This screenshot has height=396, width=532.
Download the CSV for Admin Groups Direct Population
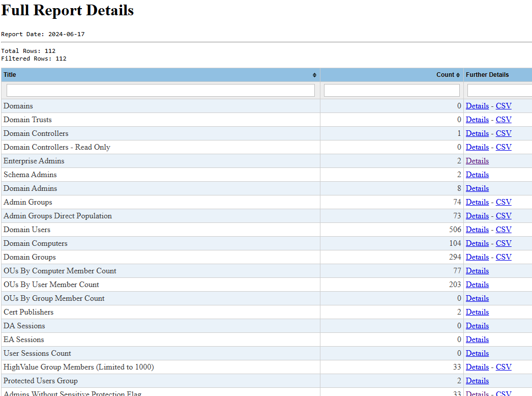tap(504, 216)
